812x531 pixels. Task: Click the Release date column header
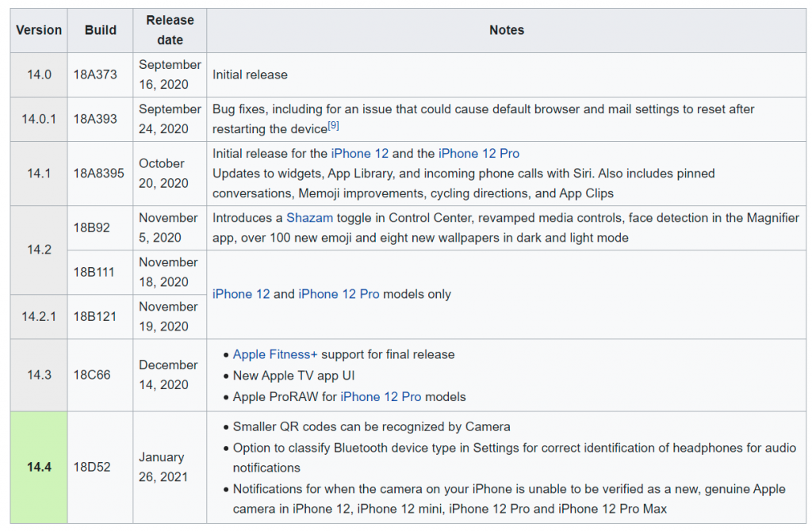click(x=170, y=30)
